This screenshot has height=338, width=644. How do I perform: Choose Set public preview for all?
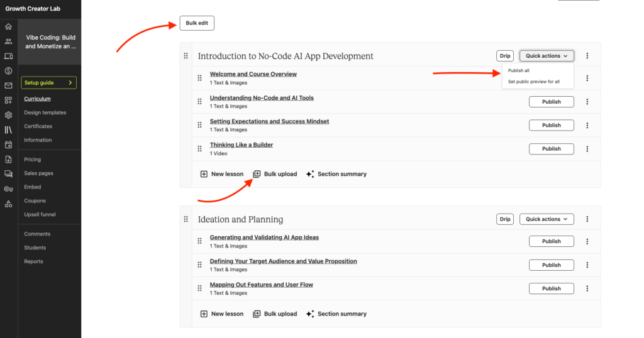[x=533, y=82]
